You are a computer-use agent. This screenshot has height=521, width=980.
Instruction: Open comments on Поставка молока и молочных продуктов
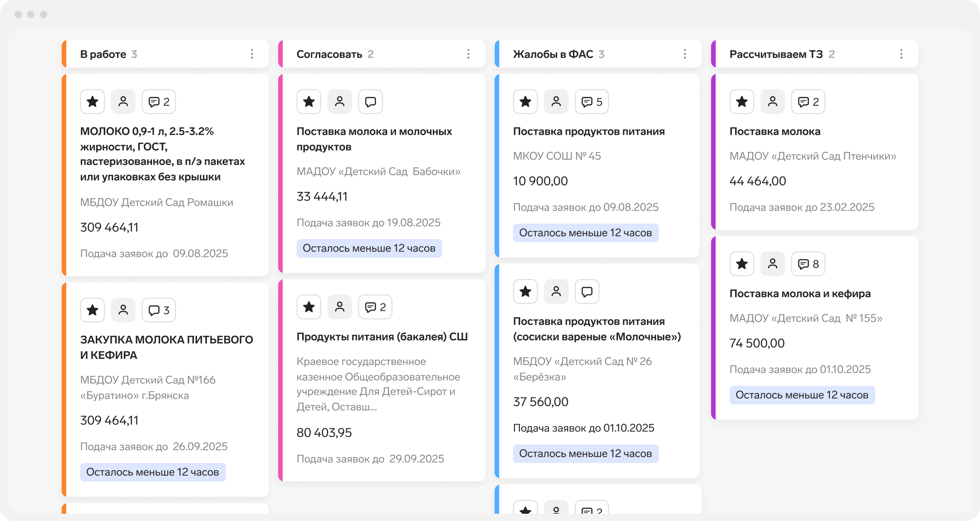pos(370,102)
